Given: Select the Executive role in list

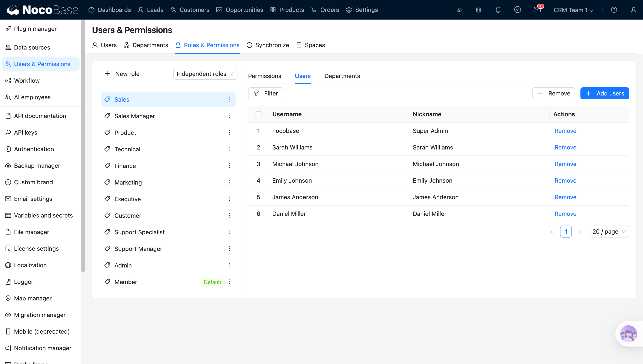Looking at the screenshot, I should [x=128, y=199].
